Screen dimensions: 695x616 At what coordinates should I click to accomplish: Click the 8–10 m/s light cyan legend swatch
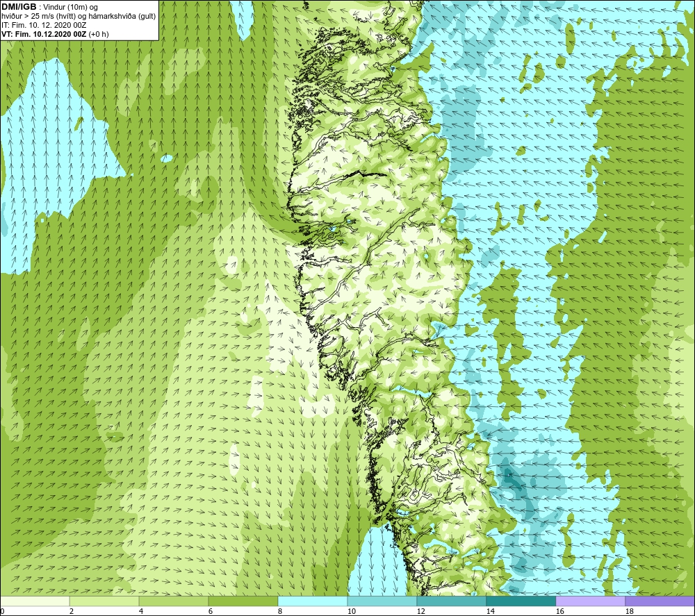pos(313,601)
